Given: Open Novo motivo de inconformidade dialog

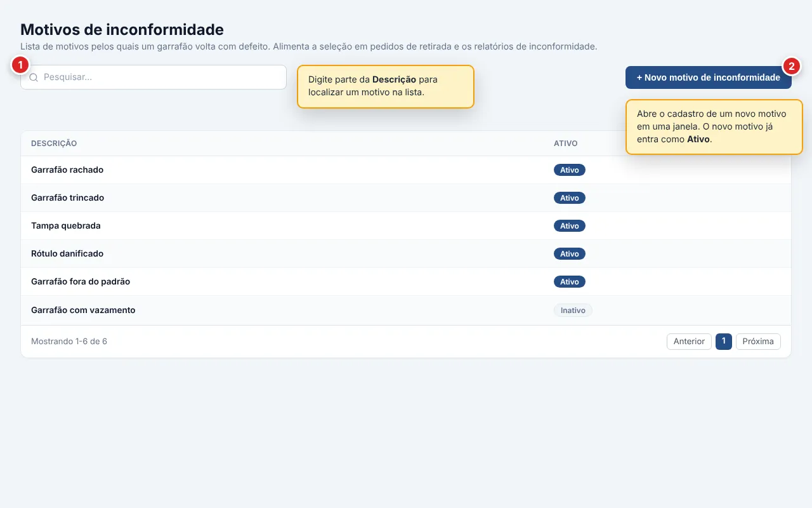Looking at the screenshot, I should (708, 77).
